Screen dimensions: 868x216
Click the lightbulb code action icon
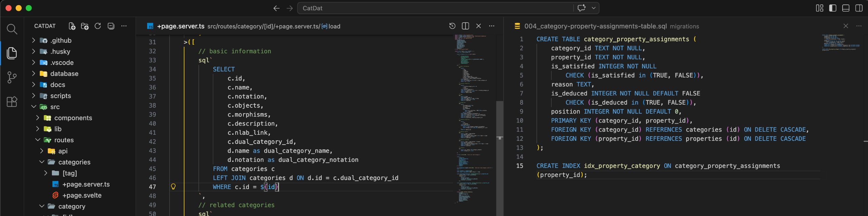(173, 187)
